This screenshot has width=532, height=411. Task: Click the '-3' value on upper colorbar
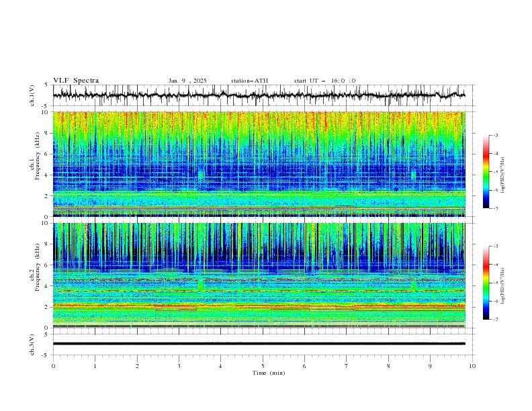point(495,135)
